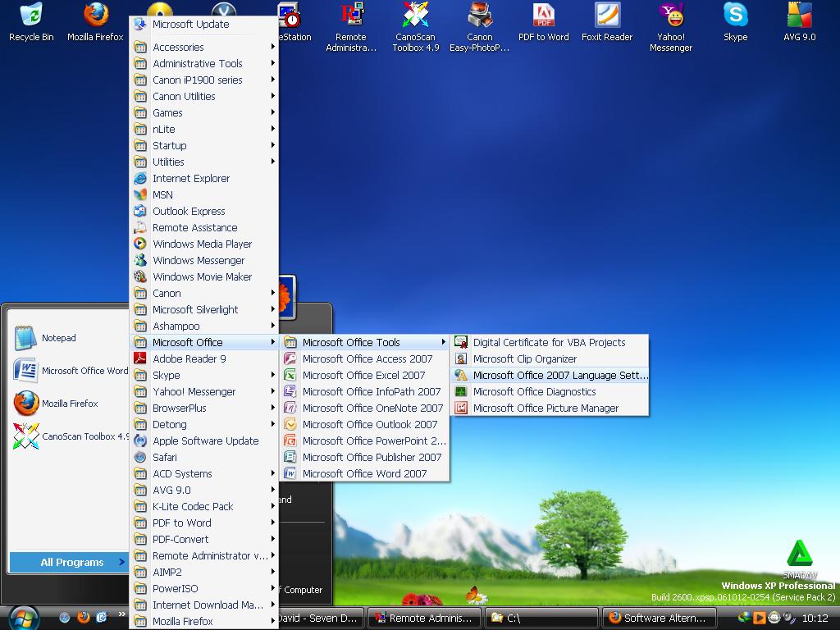Expand the Accessories submenu arrow
The width and height of the screenshot is (840, 630).
[x=272, y=47]
